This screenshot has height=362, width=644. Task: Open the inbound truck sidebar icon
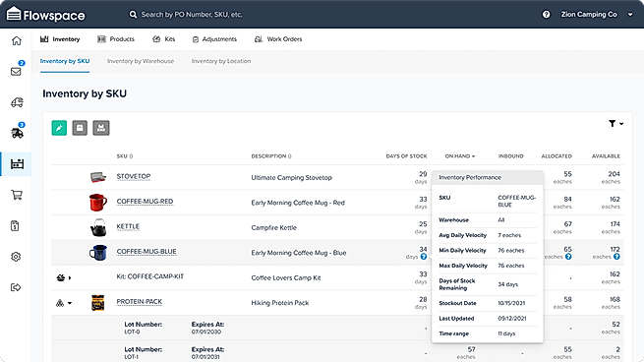pos(17,102)
